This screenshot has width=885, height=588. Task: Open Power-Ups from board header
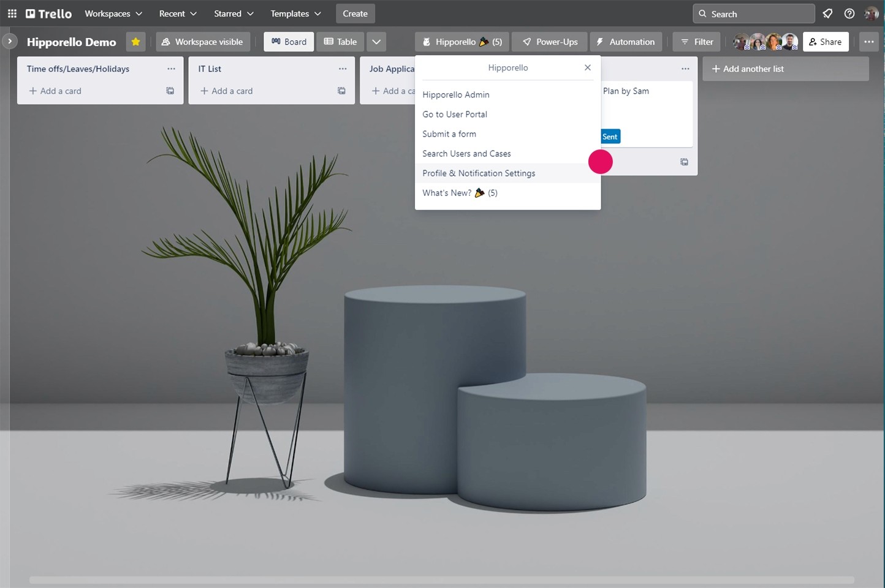[x=550, y=42]
